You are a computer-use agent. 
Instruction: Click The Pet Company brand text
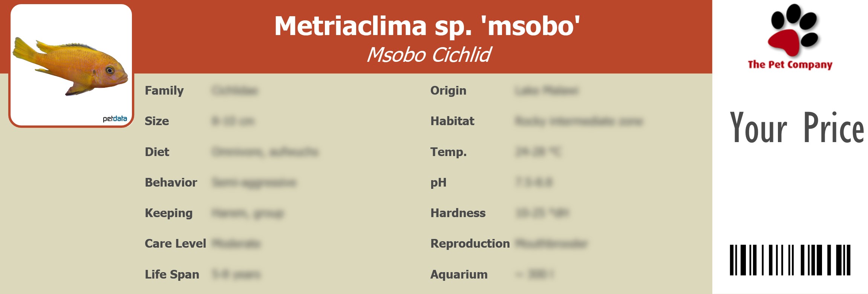click(790, 65)
